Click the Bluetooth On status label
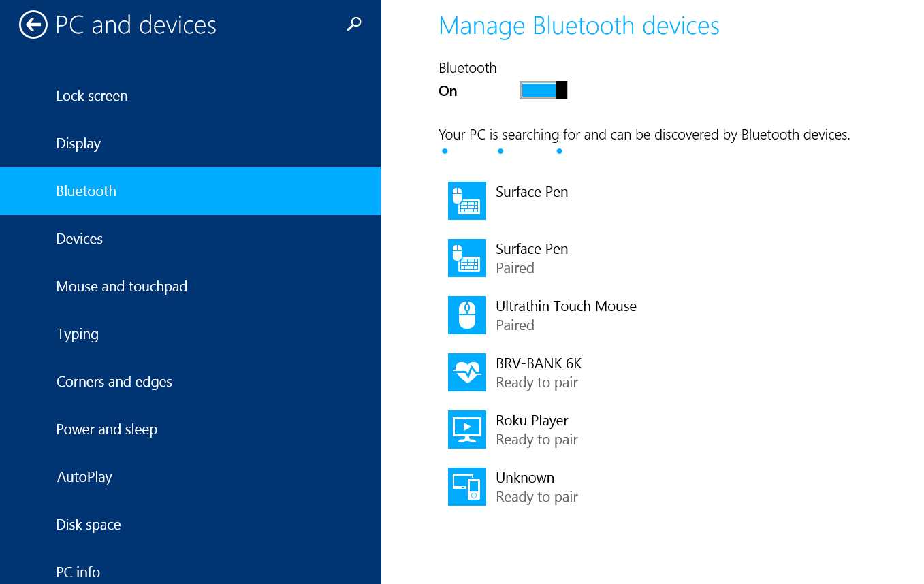Screen dimensions: 924x584 pos(448,91)
